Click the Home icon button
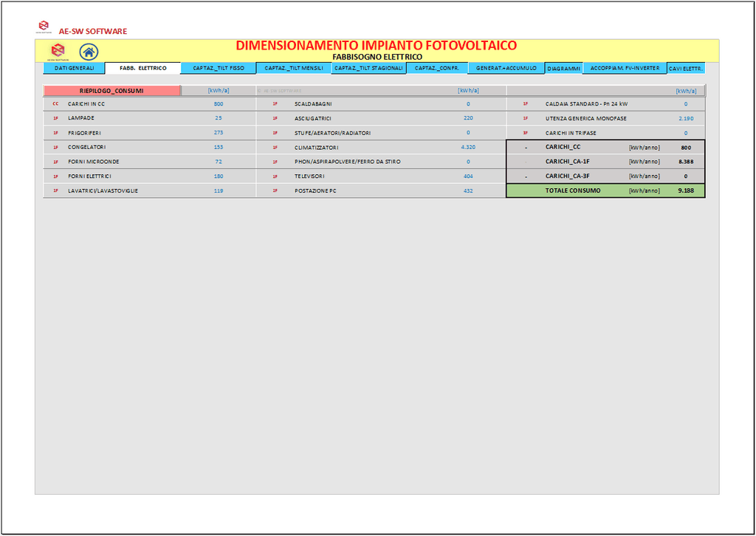 coord(89,52)
